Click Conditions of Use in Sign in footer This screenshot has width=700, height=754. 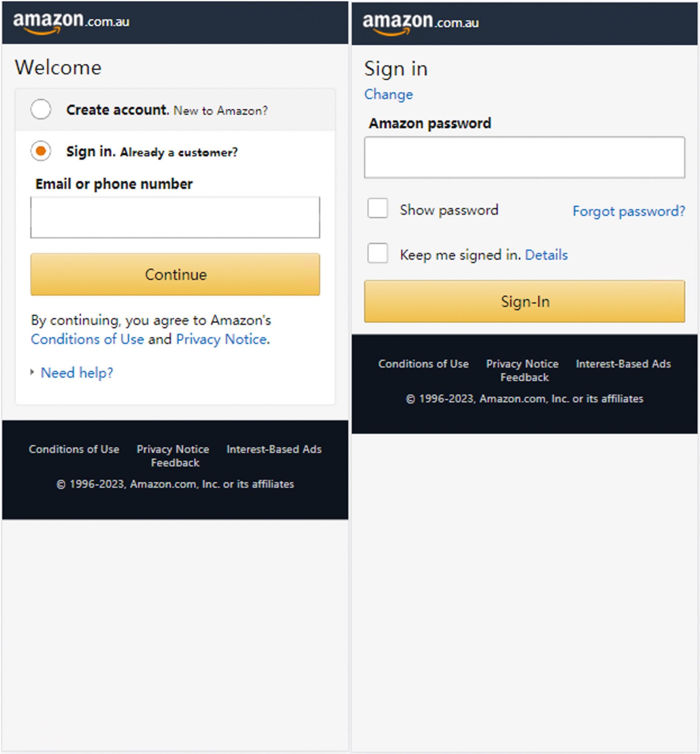click(x=423, y=364)
